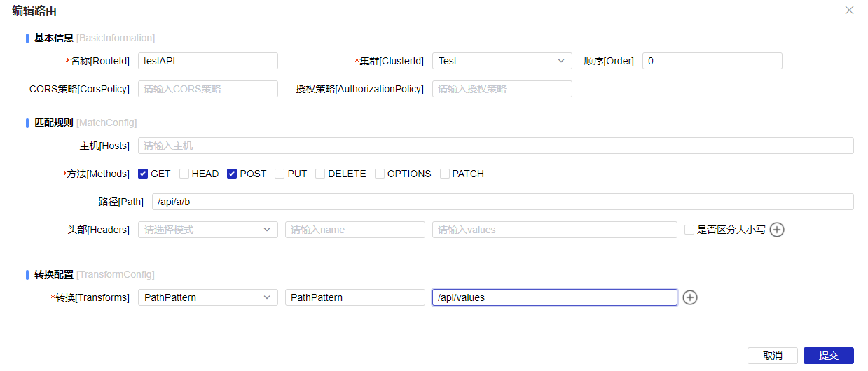Close the edit route dialog
The width and height of the screenshot is (868, 371).
[849, 10]
